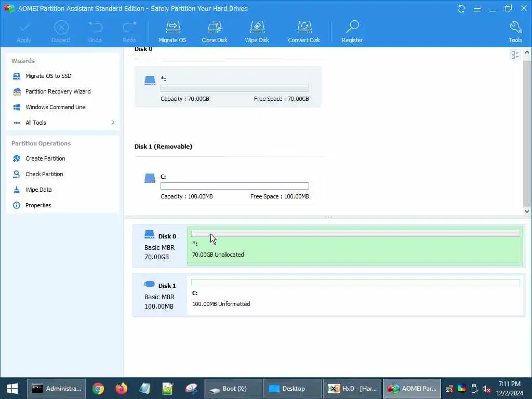Switch to the HxD taskbar window
Image resolution: width=532 pixels, height=399 pixels.
click(352, 389)
